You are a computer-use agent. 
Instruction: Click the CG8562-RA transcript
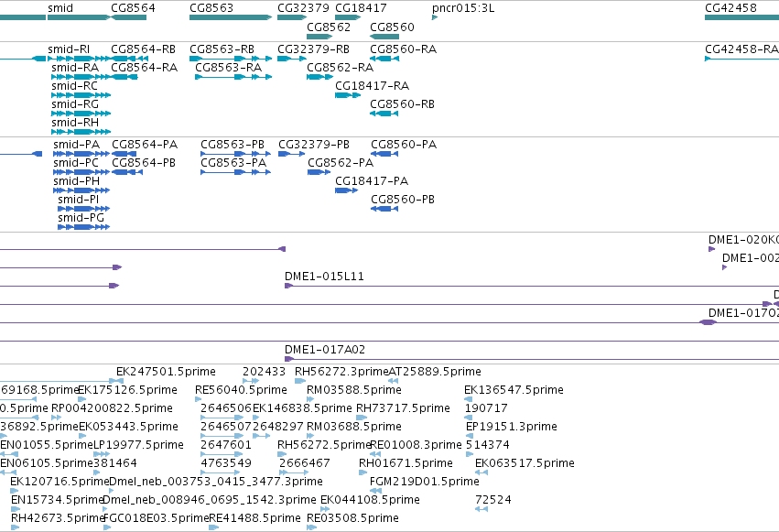[x=340, y=68]
